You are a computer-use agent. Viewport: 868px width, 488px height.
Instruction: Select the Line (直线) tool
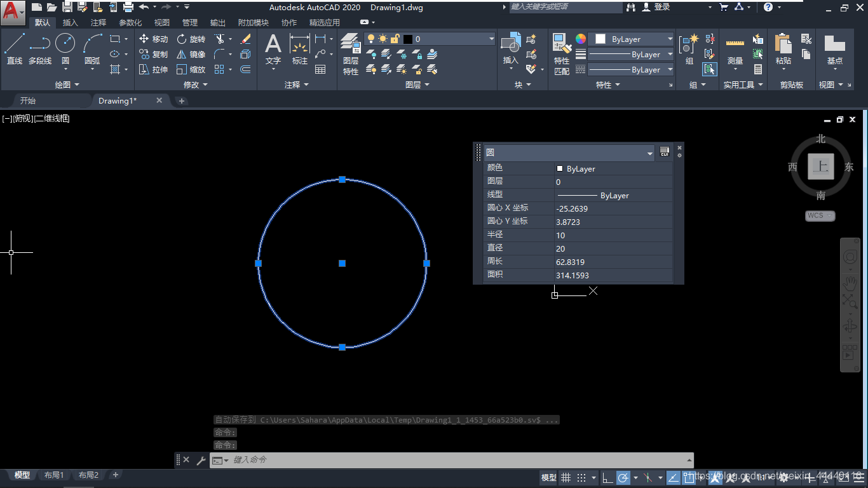point(14,49)
